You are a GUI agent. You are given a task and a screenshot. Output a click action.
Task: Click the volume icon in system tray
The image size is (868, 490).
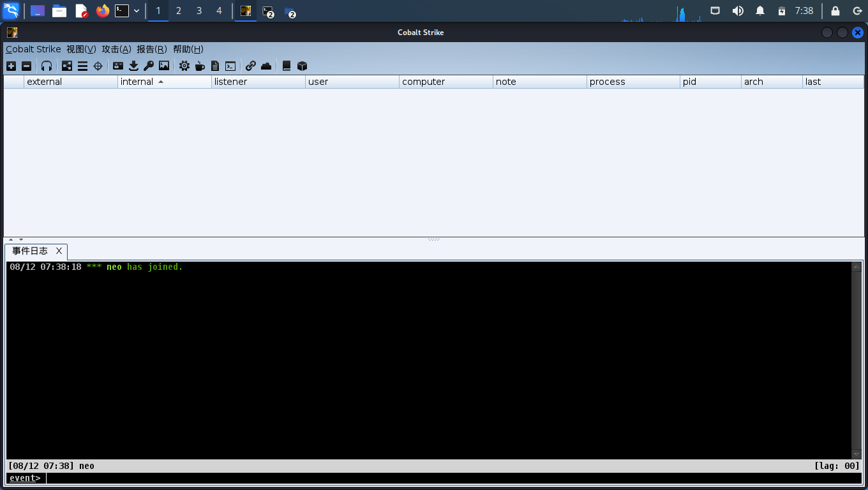pos(738,11)
